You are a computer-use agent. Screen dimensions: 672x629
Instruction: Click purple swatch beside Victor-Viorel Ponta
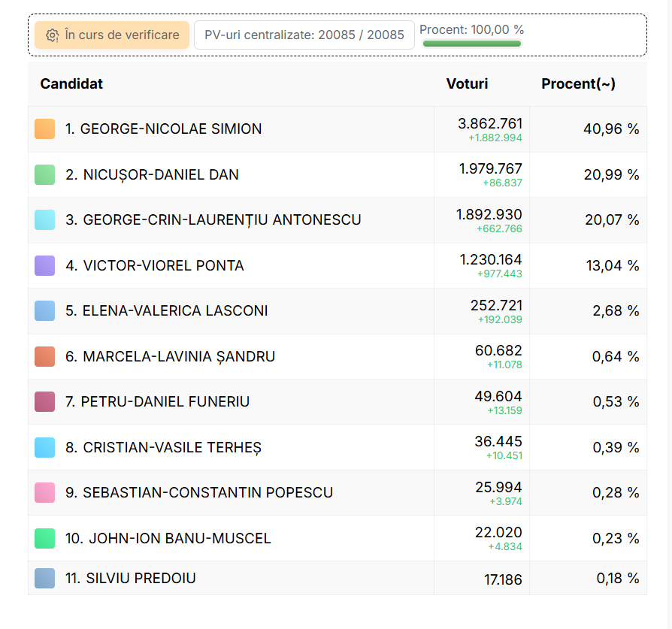click(45, 266)
